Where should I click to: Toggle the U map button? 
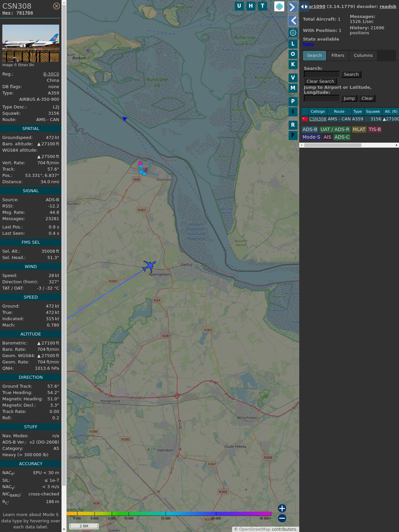239,6
